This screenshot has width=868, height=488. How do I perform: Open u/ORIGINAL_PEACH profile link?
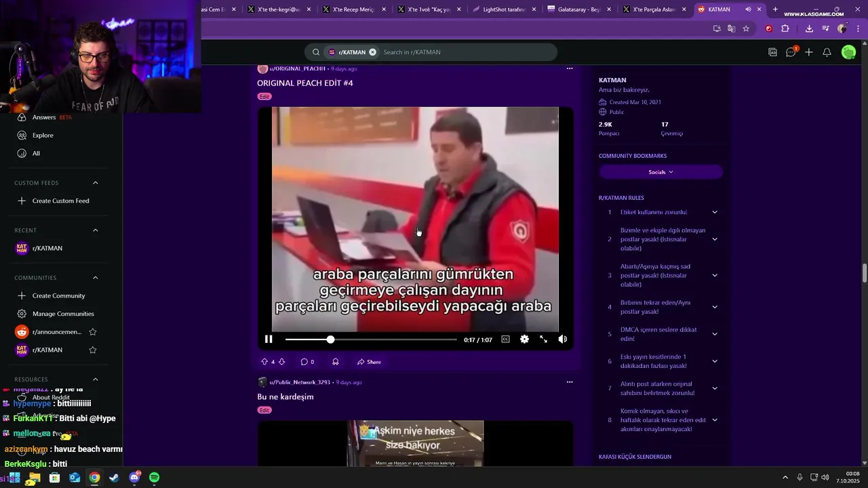297,68
